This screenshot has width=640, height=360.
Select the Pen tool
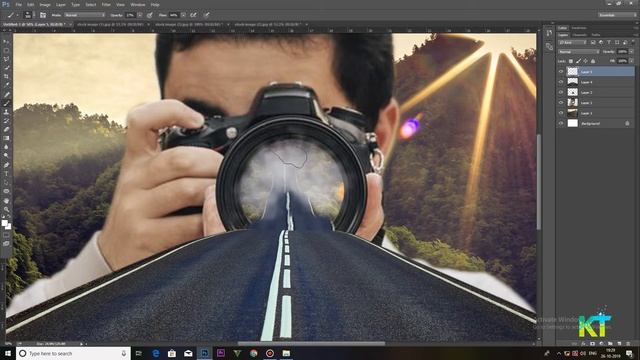click(x=6, y=165)
